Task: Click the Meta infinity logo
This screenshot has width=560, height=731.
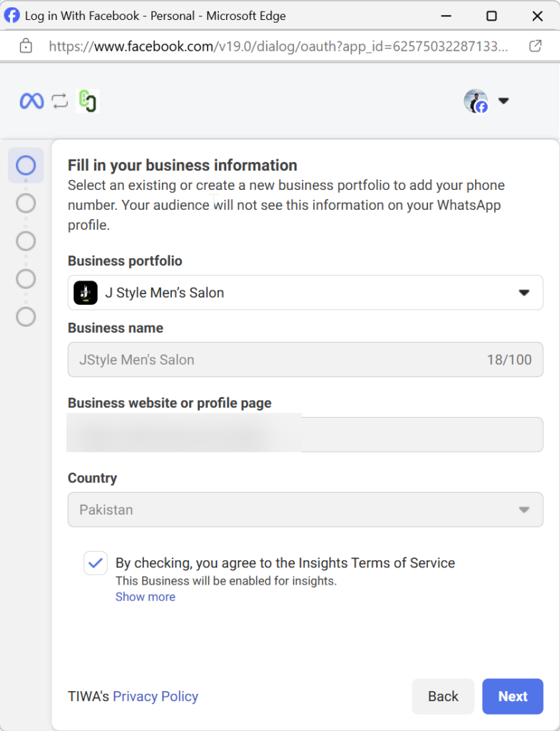Action: (x=31, y=101)
